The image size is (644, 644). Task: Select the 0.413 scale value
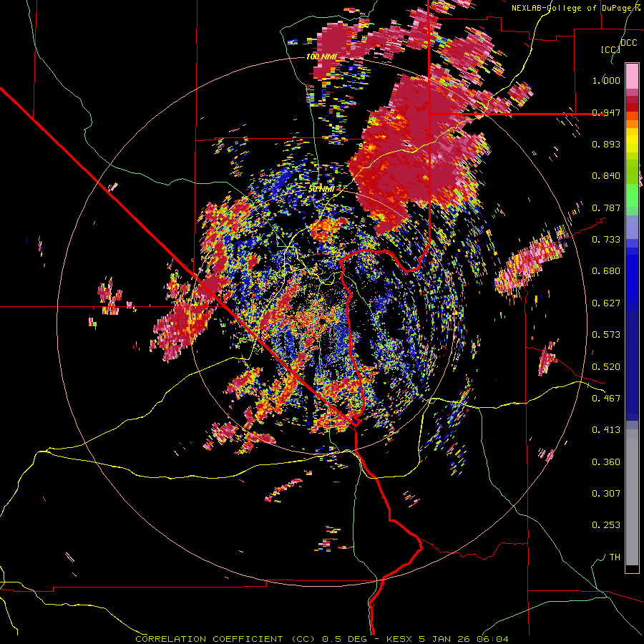point(606,430)
